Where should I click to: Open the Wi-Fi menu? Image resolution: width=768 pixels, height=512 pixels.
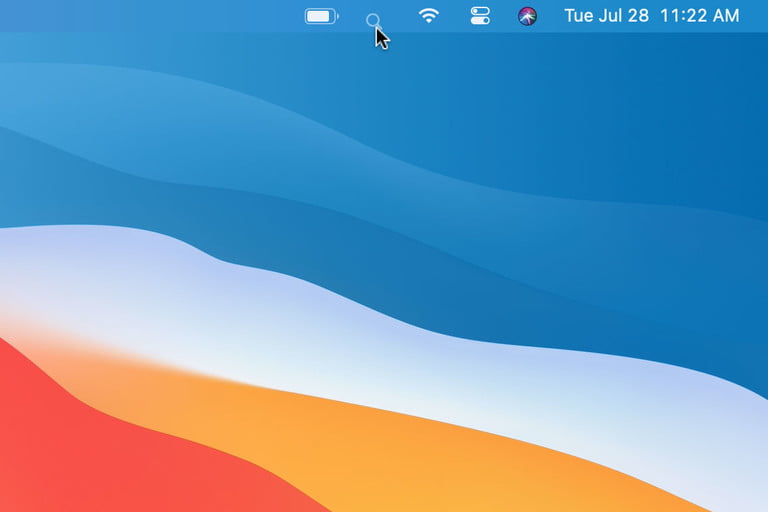click(429, 16)
